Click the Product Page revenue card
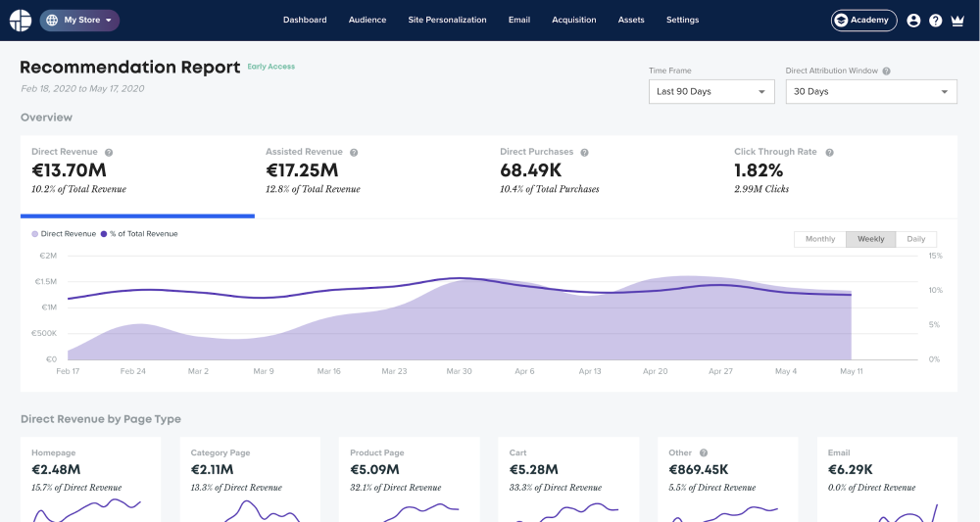980x522 pixels. (410, 480)
